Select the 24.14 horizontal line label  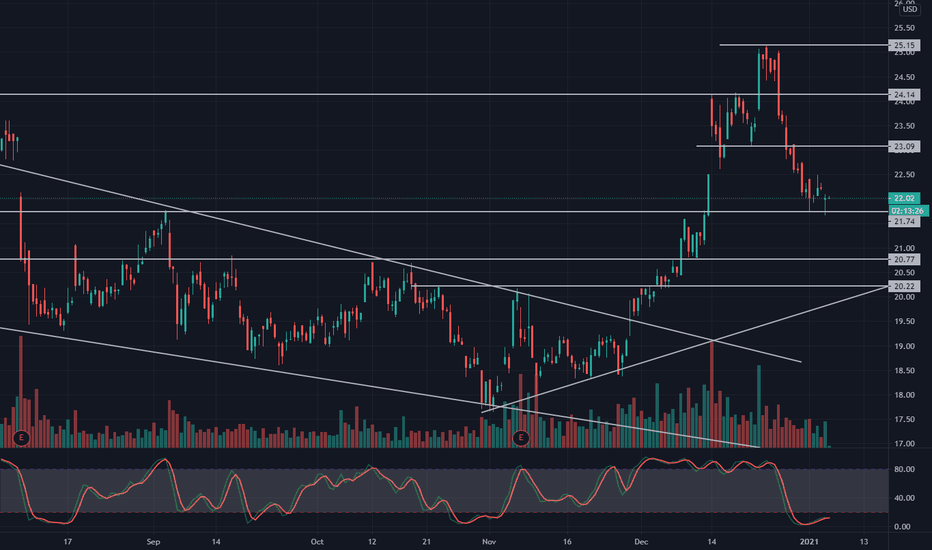[904, 95]
